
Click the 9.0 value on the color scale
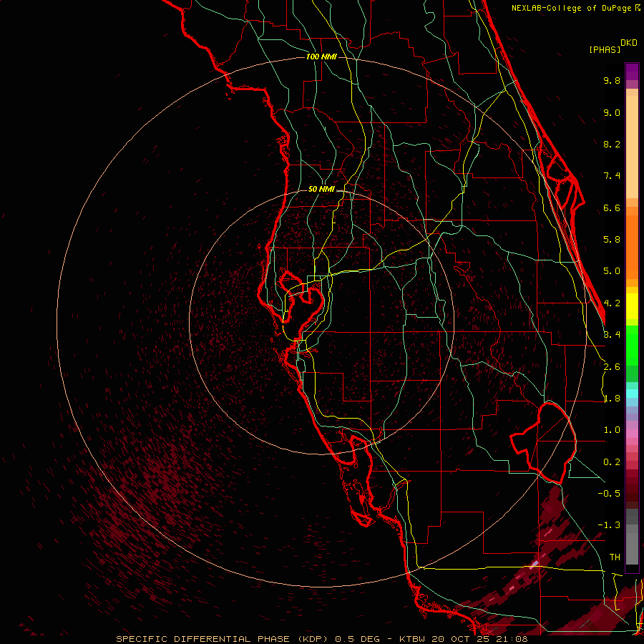pyautogui.click(x=612, y=112)
